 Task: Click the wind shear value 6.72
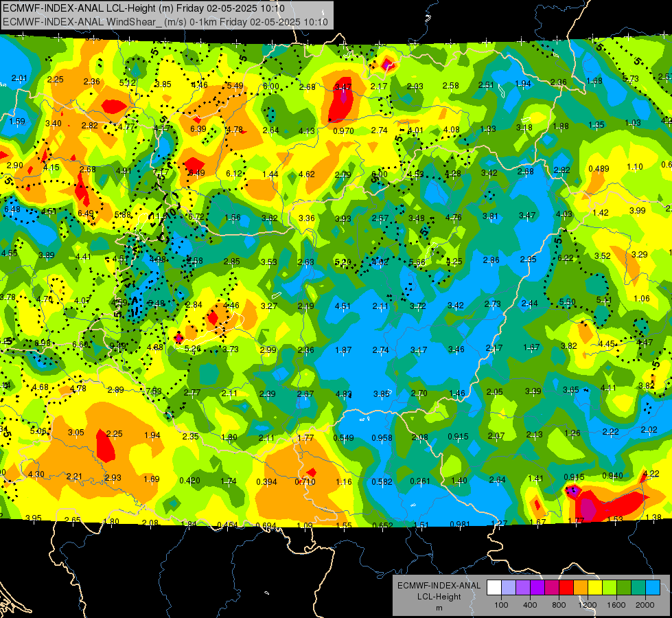(196, 216)
